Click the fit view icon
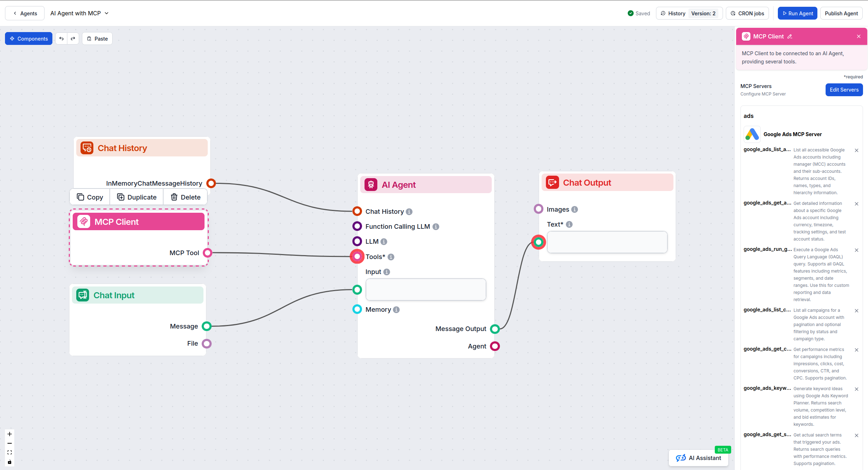This screenshot has height=470, width=868. [x=10, y=453]
